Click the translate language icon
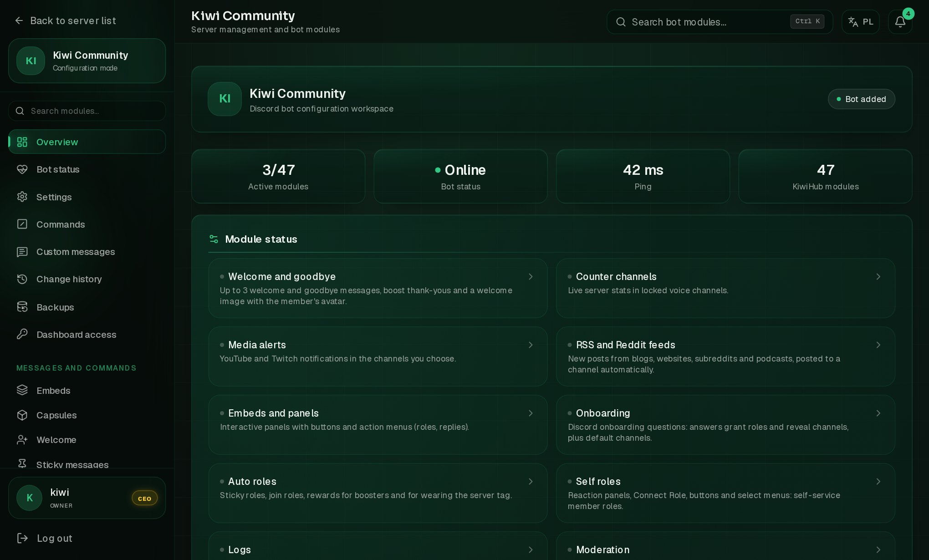The image size is (929, 560). click(853, 22)
